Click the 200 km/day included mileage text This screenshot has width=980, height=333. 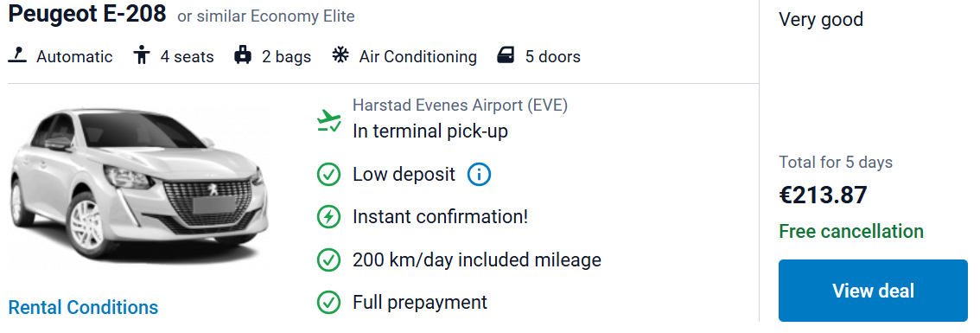pos(477,259)
